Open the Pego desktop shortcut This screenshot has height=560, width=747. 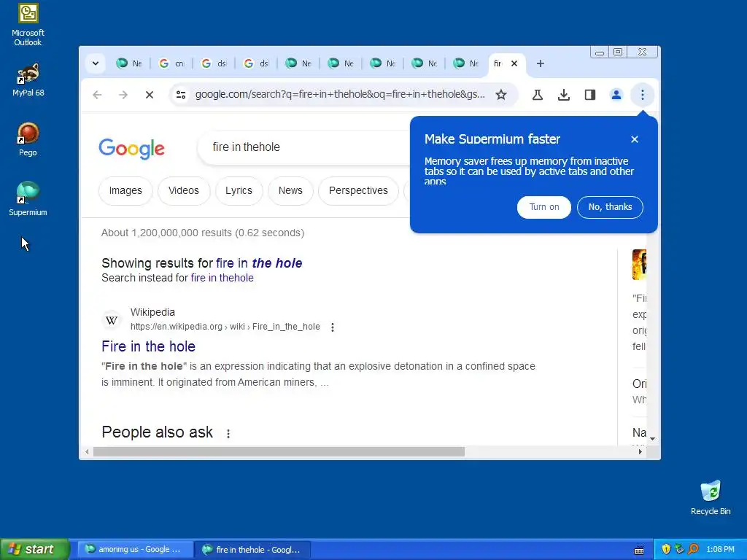(x=28, y=139)
